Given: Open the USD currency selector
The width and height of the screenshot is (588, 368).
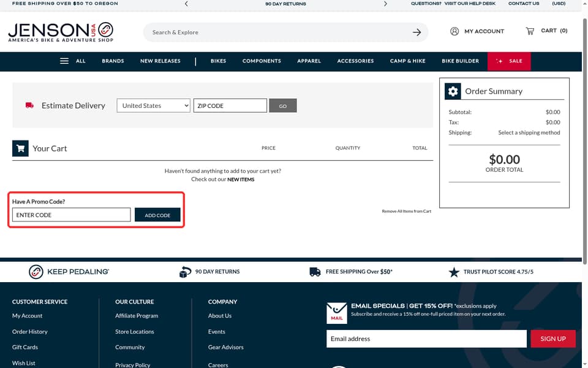Looking at the screenshot, I should coord(559,4).
